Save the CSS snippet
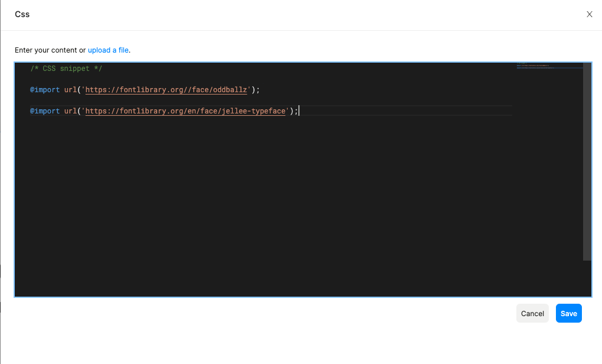 [568, 313]
